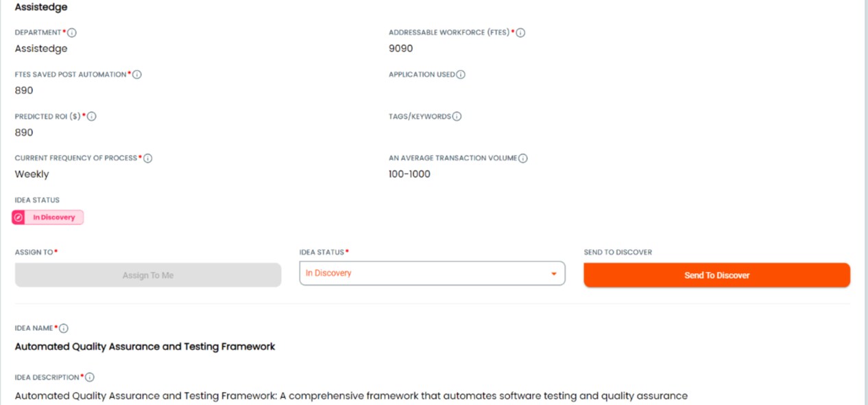Click info icon for Current Frequency of Process
This screenshot has height=405, width=868.
[x=147, y=159]
